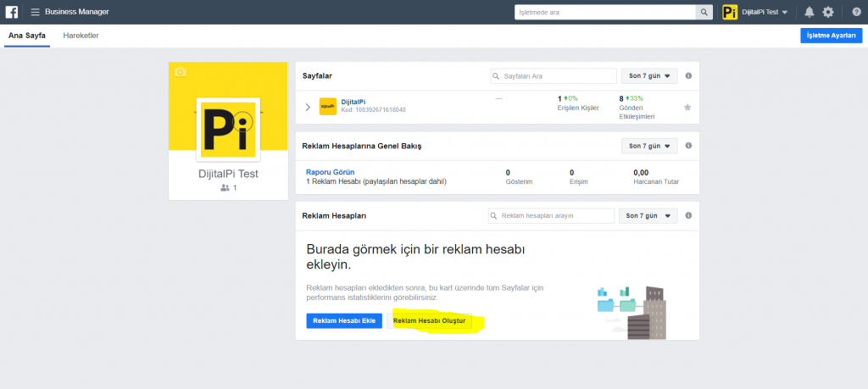Click the people count icon under DijitalPi Test
868x389 pixels.
[x=225, y=187]
